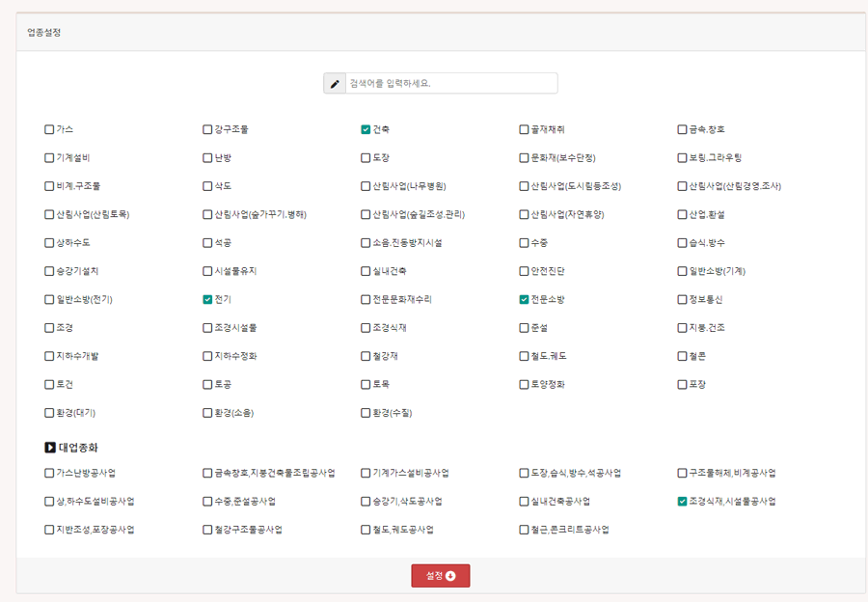Check the 금속,창호 checkbox
This screenshot has height=602, width=868.
682,129
